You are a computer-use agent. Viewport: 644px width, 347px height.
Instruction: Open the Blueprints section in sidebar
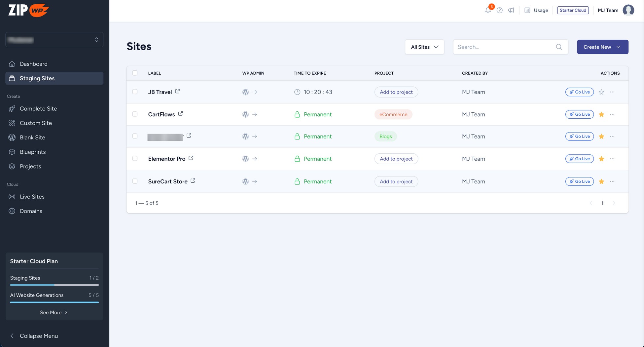(x=33, y=152)
